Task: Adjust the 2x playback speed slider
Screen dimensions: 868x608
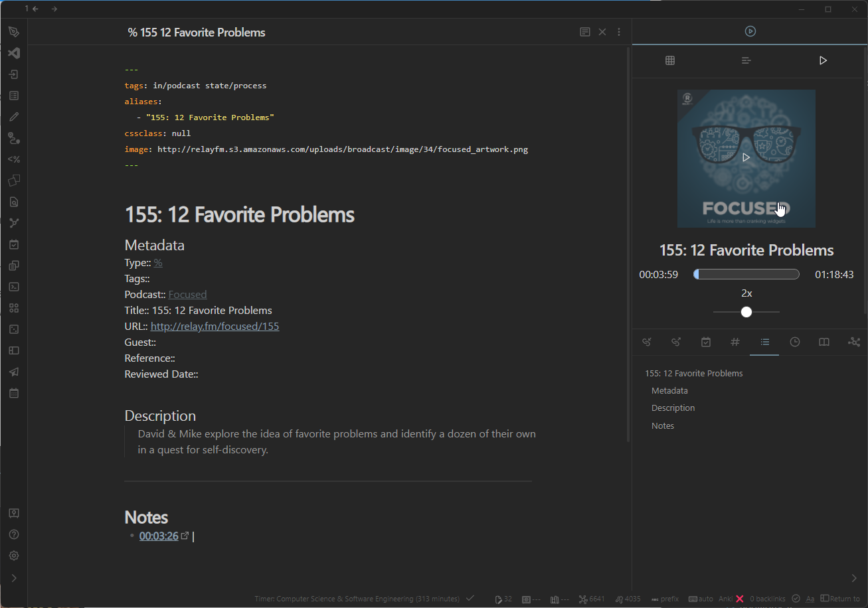Action: tap(746, 312)
